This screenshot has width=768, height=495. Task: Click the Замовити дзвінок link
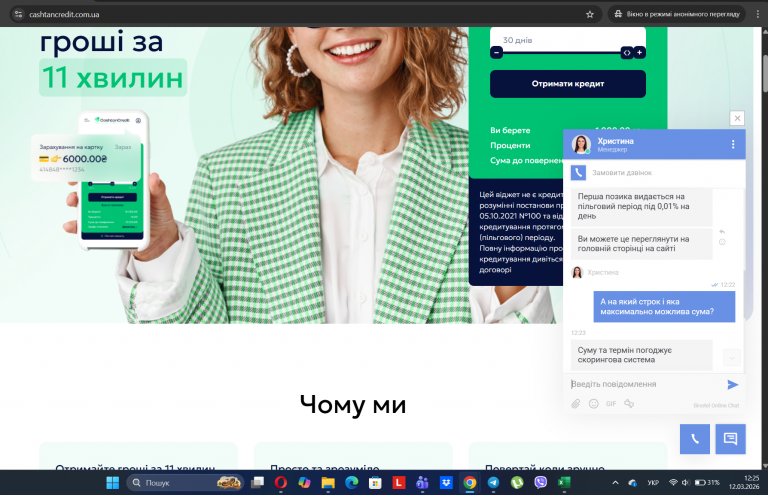(x=622, y=173)
